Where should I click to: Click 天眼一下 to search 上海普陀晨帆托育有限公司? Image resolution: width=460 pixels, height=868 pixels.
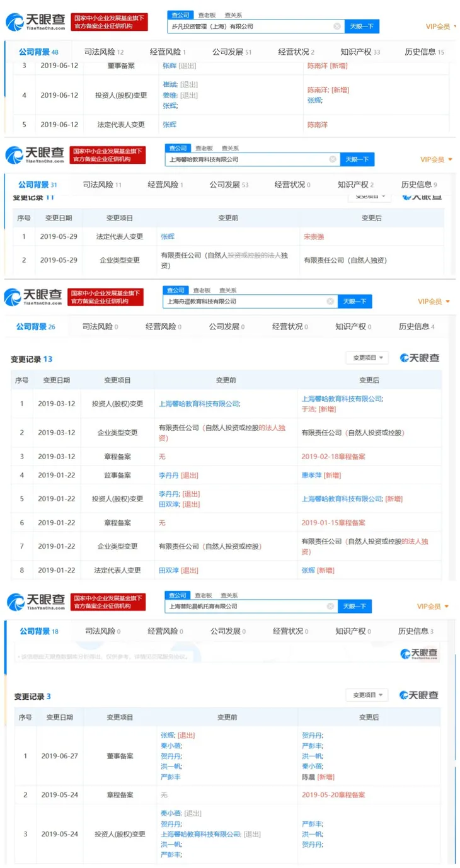tap(355, 607)
